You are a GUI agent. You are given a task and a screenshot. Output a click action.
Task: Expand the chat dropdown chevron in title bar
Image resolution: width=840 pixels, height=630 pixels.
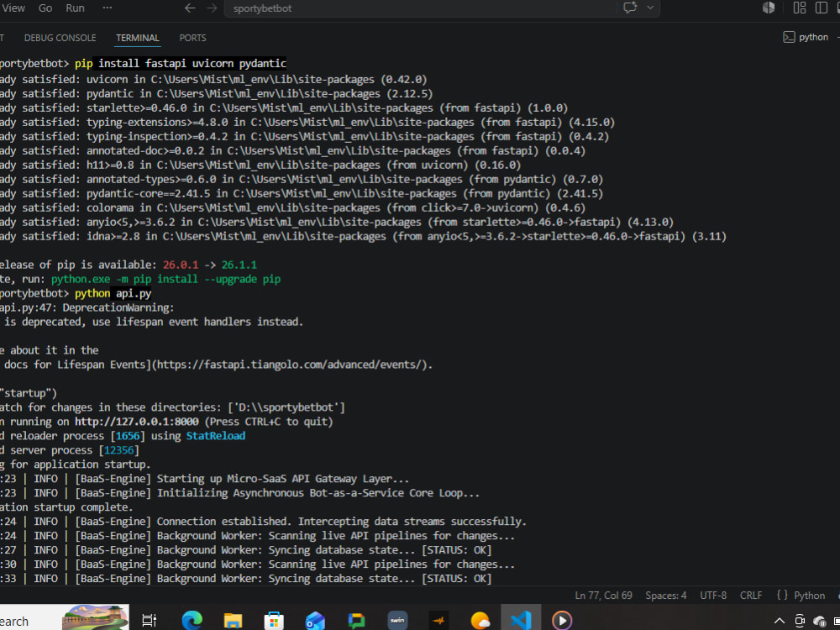[650, 8]
